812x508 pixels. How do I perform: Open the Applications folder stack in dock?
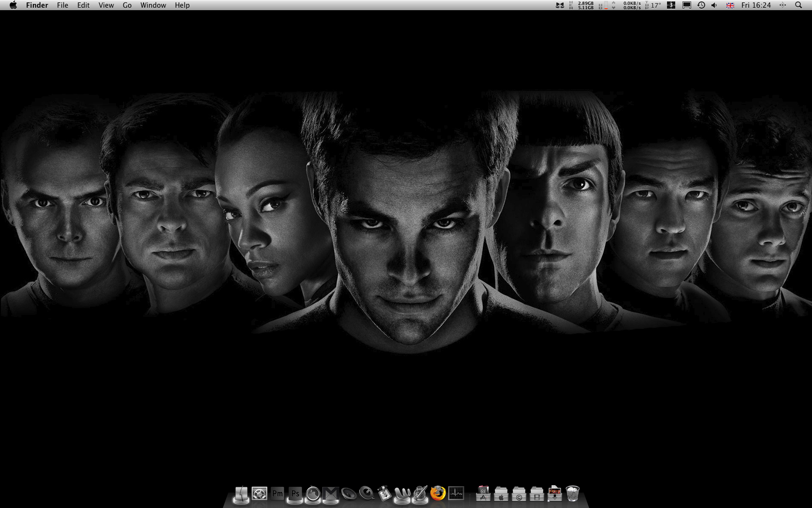[483, 493]
